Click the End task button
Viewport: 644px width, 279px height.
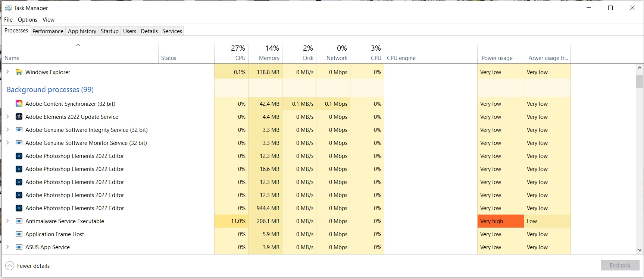click(x=620, y=266)
